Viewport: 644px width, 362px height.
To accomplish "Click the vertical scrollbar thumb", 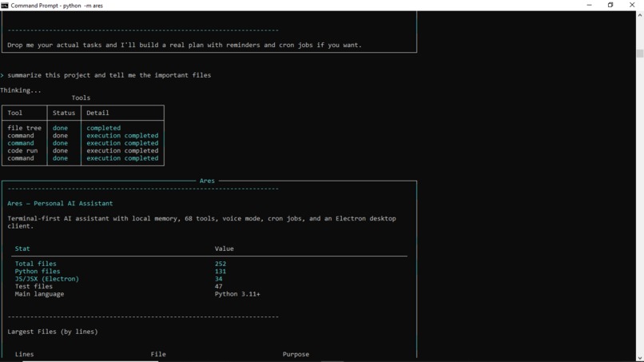I will [640, 54].
